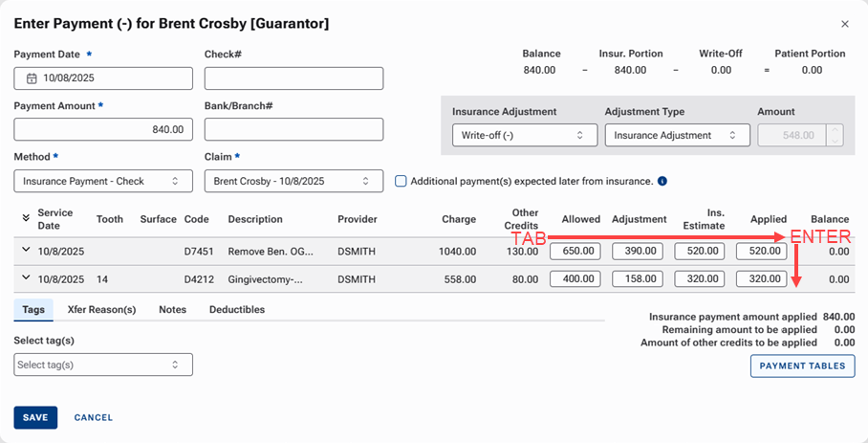Click the calendar icon in Payment Date
Screen dimensions: 868x443
[x=31, y=78]
